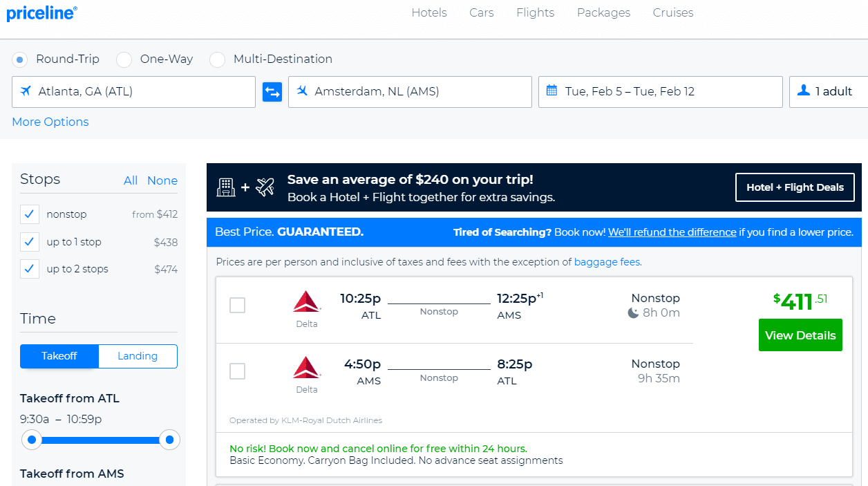Click the Best Price. GUARANTEED. text
Screen dimensions: 868x486
pos(289,232)
